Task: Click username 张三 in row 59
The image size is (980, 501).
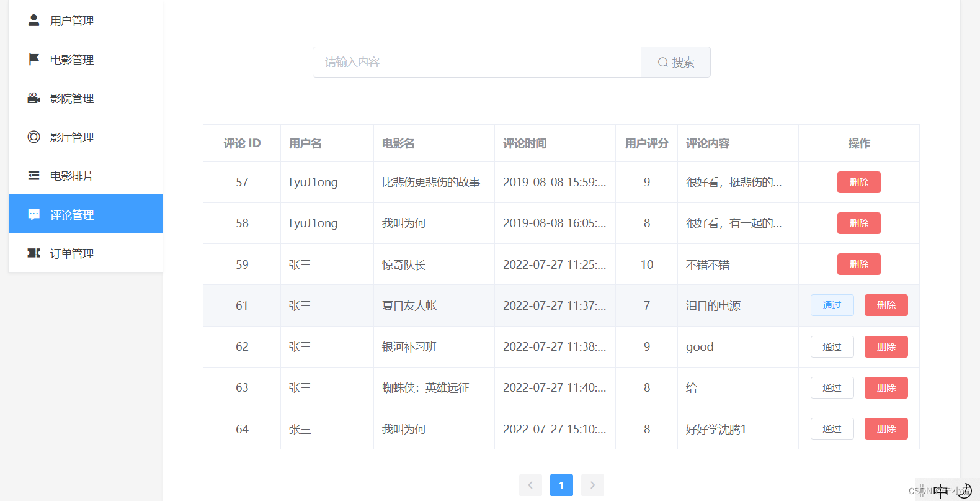Action: pyautogui.click(x=300, y=264)
